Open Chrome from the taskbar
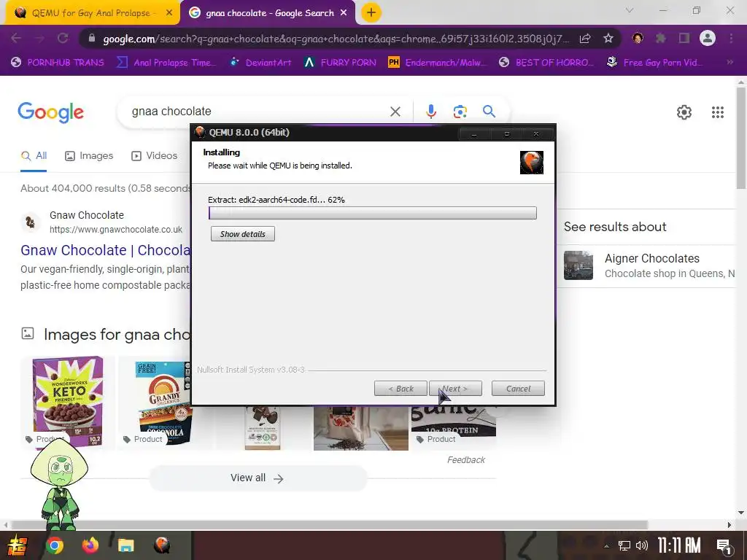 click(54, 545)
